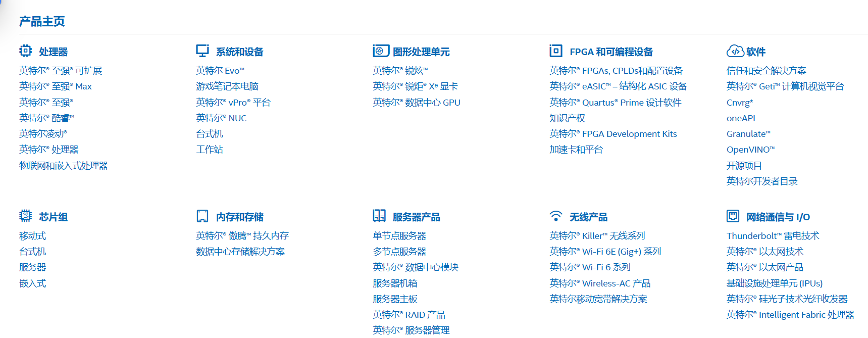Click the cloud code icon beside 软件
This screenshot has height=338, width=868.
pos(735,51)
